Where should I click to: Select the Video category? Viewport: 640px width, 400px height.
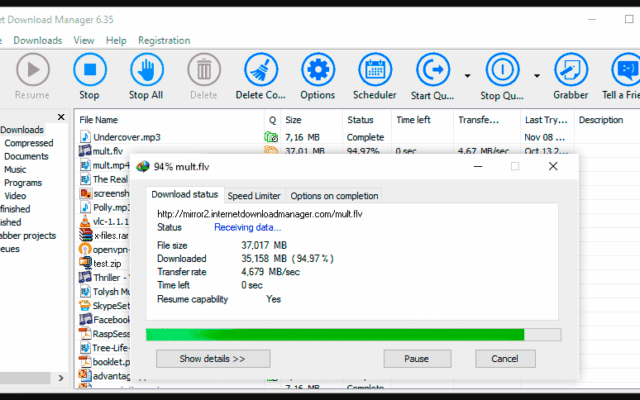pos(15,196)
